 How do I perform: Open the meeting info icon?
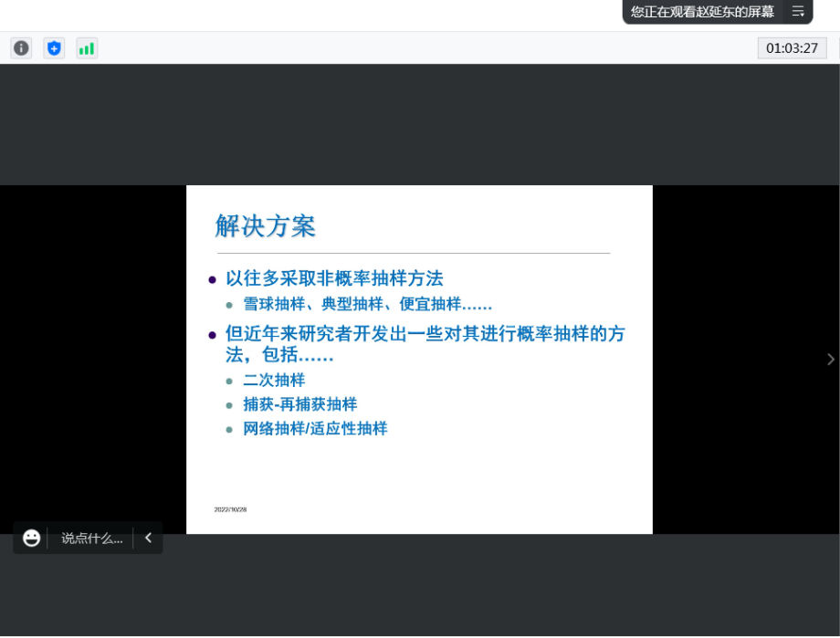coord(21,48)
